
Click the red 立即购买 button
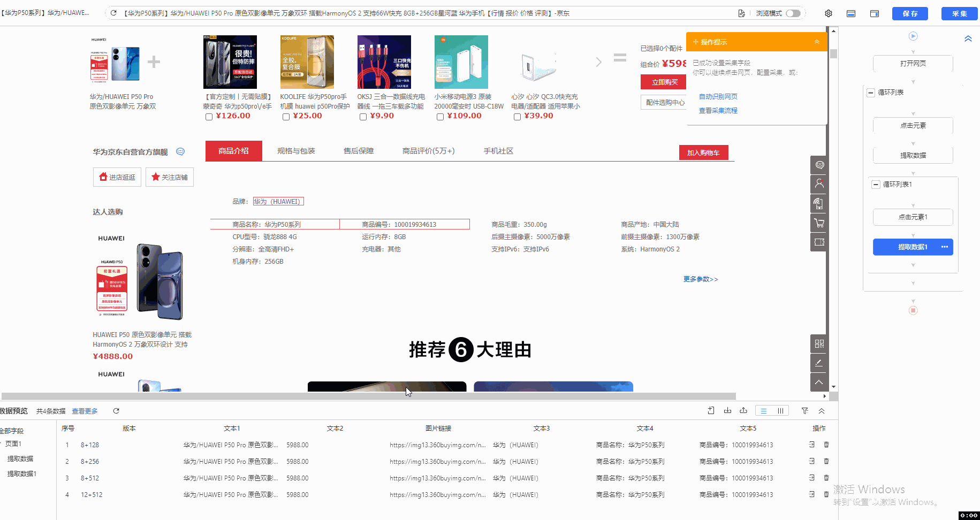tap(664, 82)
